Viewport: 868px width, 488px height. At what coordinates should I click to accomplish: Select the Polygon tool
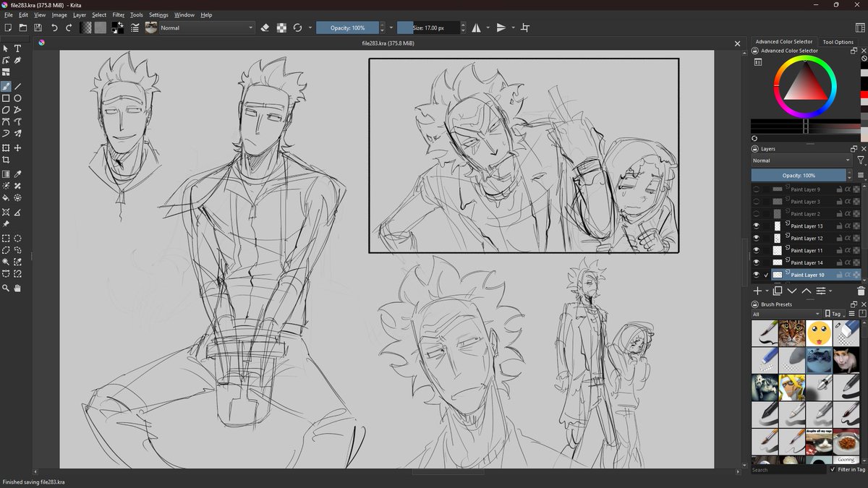(x=6, y=110)
